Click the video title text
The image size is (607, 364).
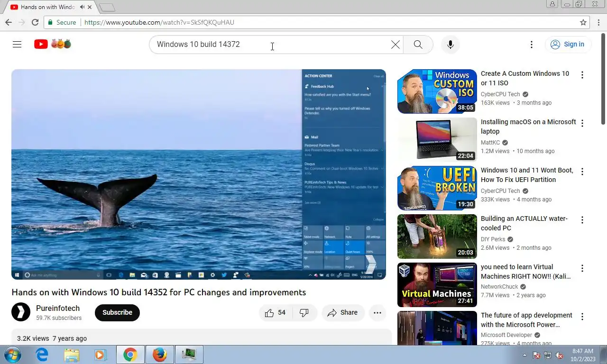pyautogui.click(x=158, y=292)
